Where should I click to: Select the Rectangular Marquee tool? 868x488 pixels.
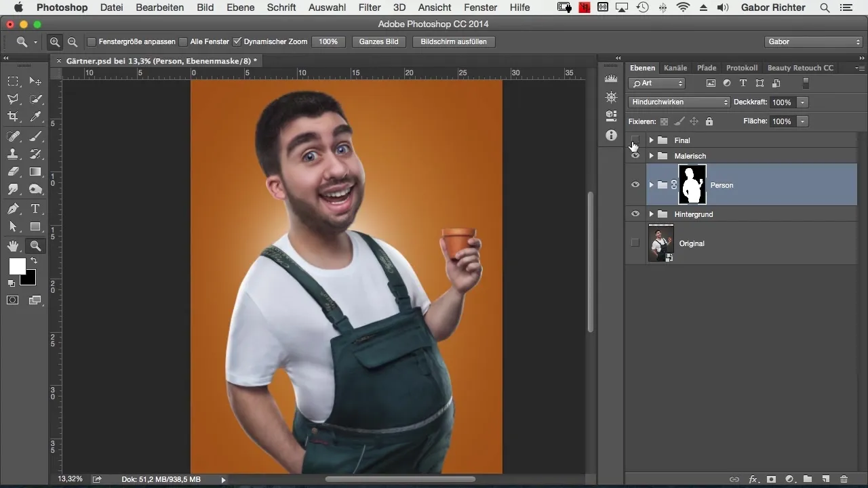(x=13, y=81)
